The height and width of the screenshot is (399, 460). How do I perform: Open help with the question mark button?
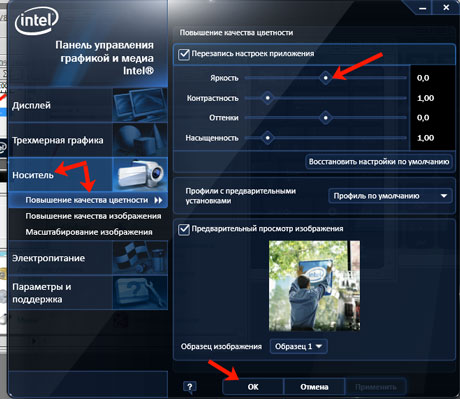(190, 387)
